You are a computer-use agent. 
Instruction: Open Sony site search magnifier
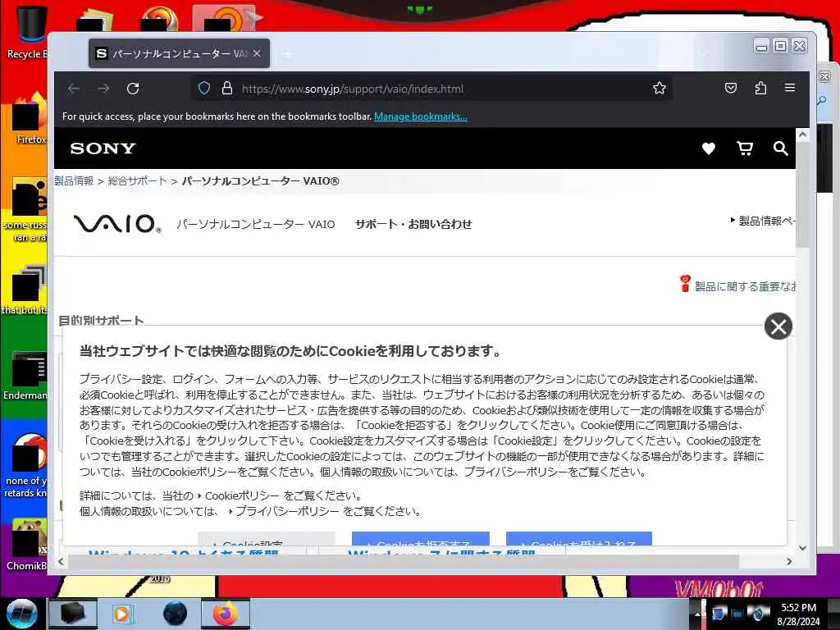[781, 148]
